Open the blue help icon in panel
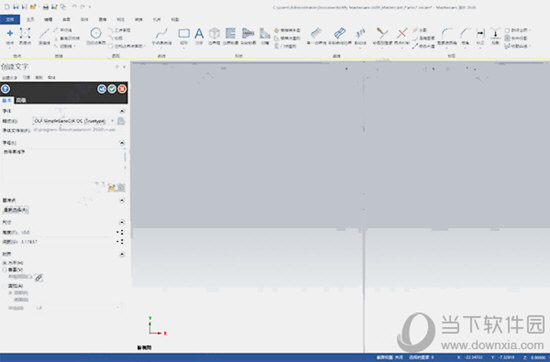Screen dimensions: 550x362 5,89
